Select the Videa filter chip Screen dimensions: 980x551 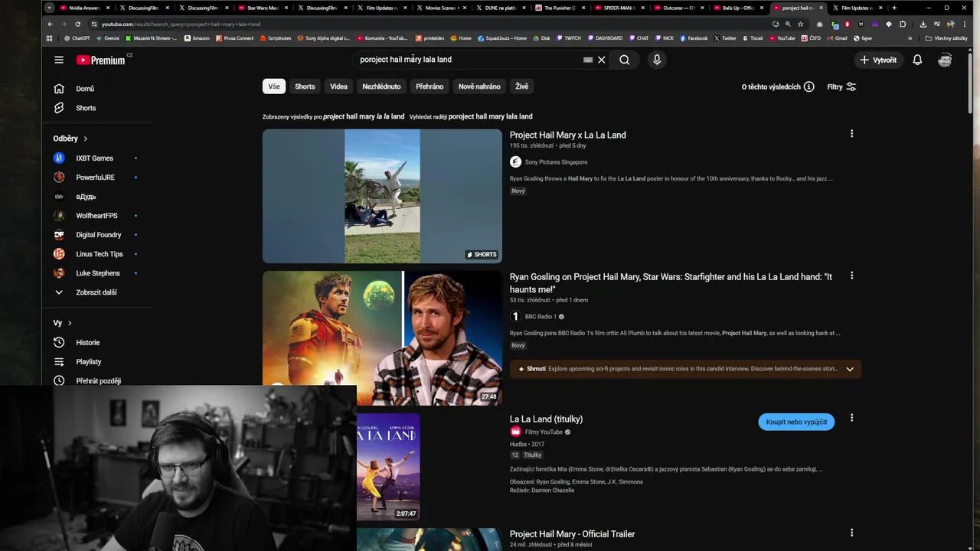pyautogui.click(x=338, y=86)
